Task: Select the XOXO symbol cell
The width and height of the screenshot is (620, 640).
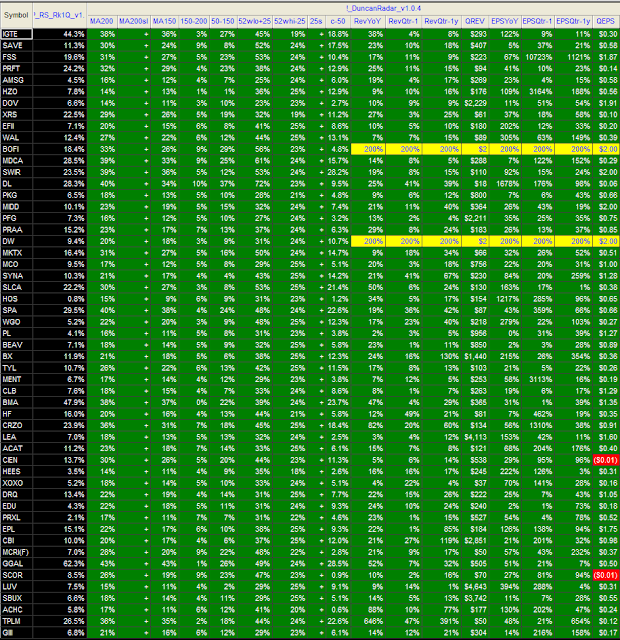Action: (16, 483)
